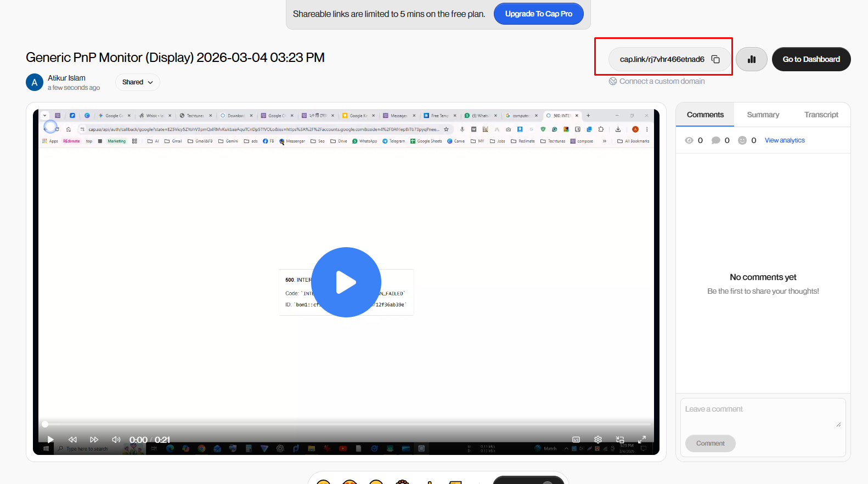Click the large blue play button

coord(346,282)
